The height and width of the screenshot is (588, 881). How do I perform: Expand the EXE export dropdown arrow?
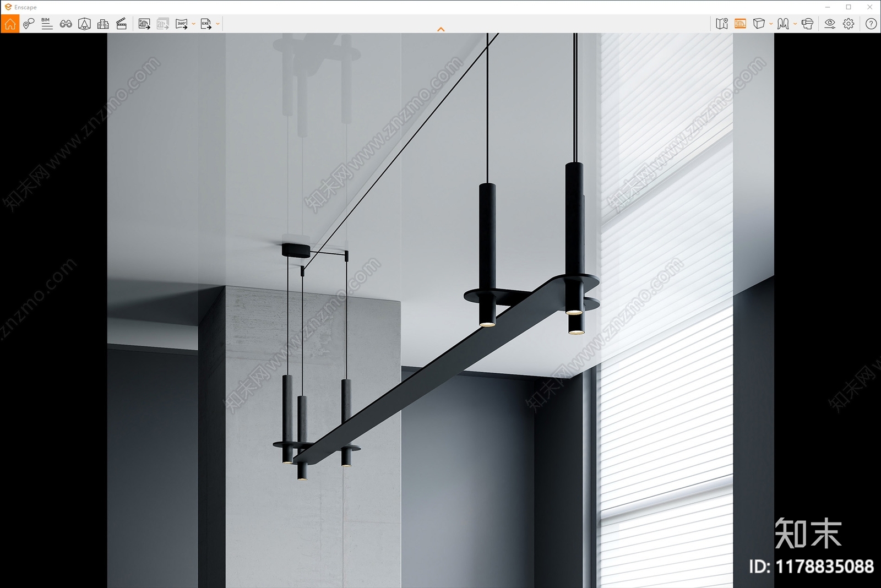click(x=218, y=24)
